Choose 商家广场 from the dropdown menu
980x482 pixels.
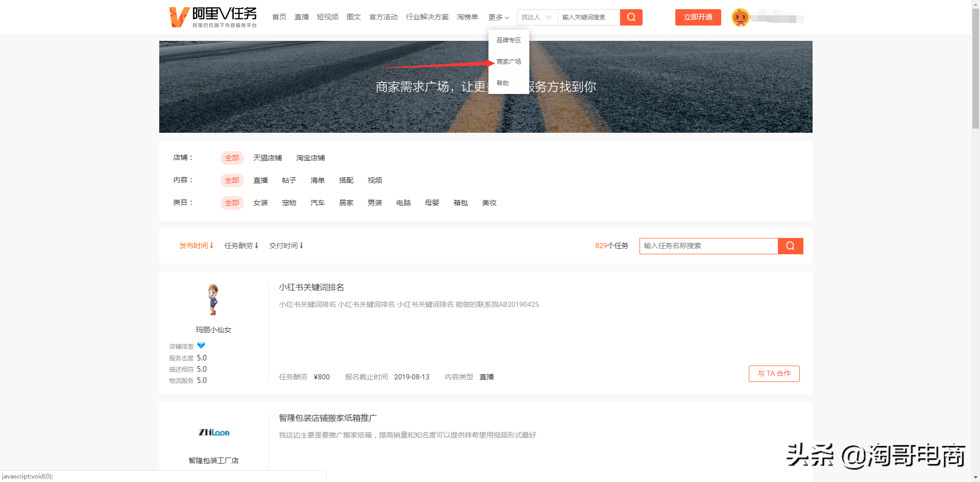pos(508,62)
